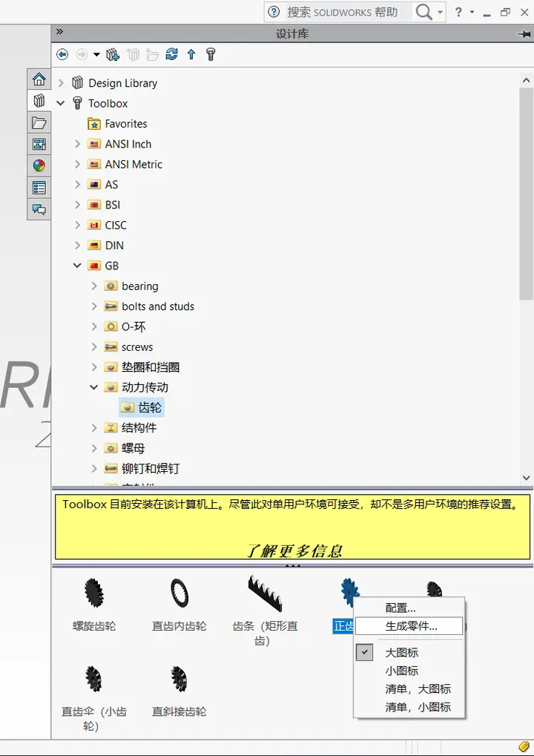Click the Add to Library icon
Viewport: 534px width, 756px height.
click(113, 54)
